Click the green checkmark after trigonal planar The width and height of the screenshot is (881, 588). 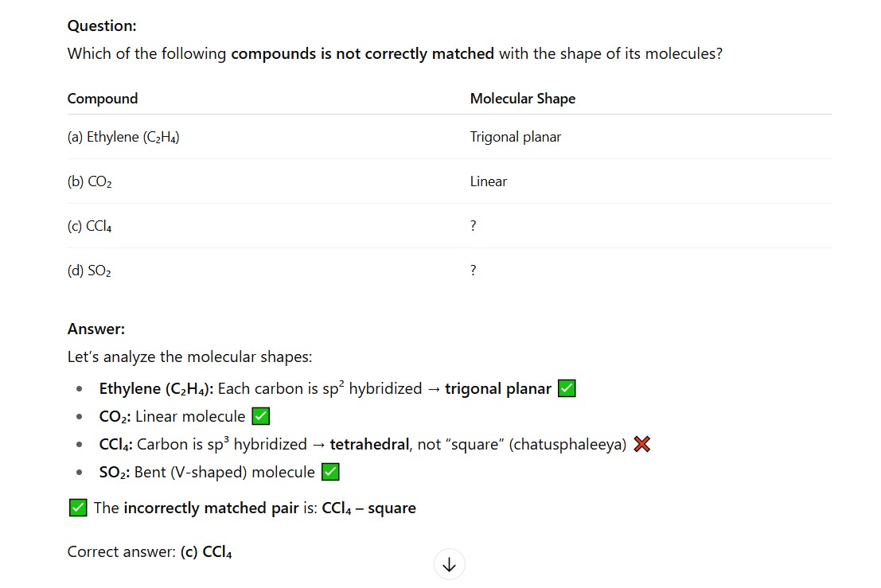567,389
